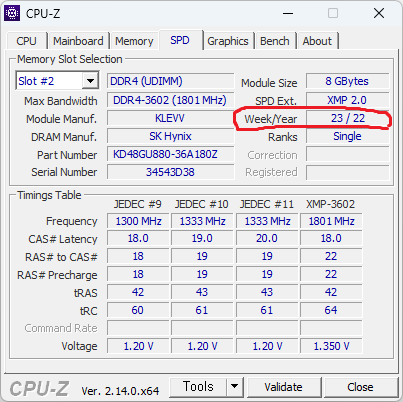The width and height of the screenshot is (403, 402).
Task: Select the SPD tab
Action: coord(180,40)
